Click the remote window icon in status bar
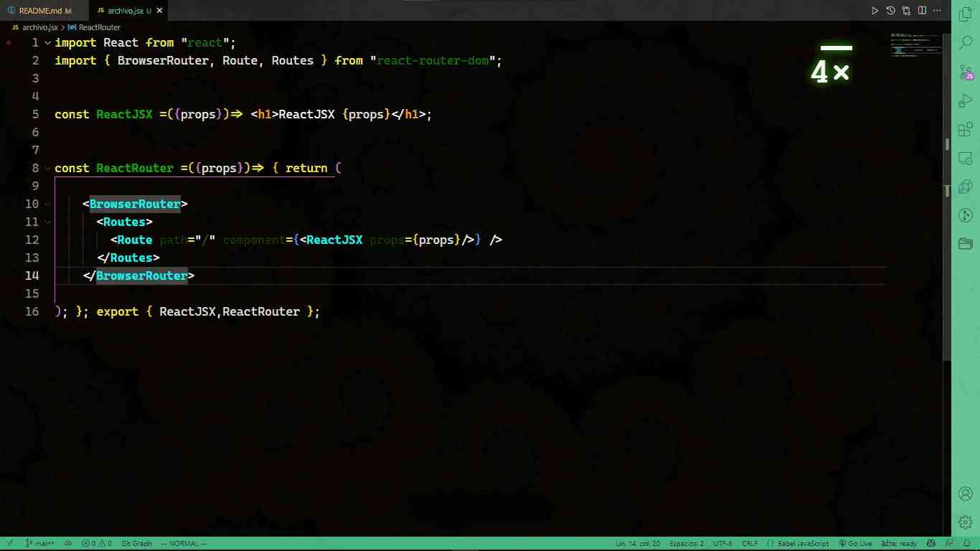Viewport: 980px width, 551px height. click(9, 544)
